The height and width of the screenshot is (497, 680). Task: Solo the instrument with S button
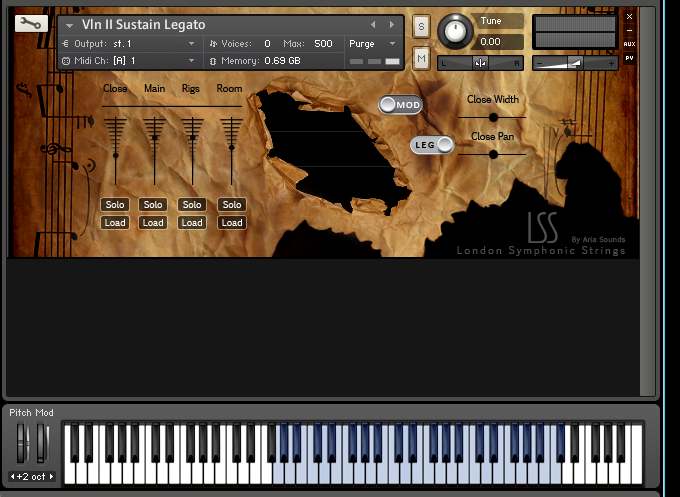point(421,27)
